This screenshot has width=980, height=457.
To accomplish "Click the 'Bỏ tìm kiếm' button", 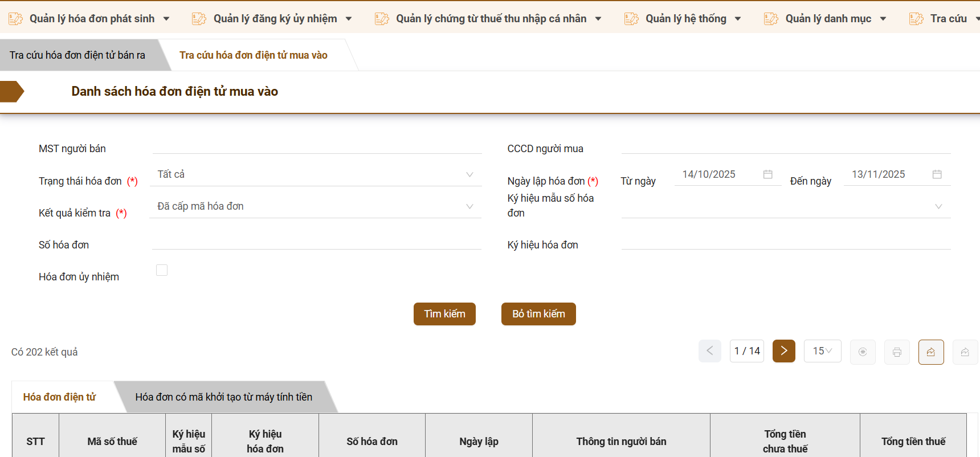I will point(538,314).
